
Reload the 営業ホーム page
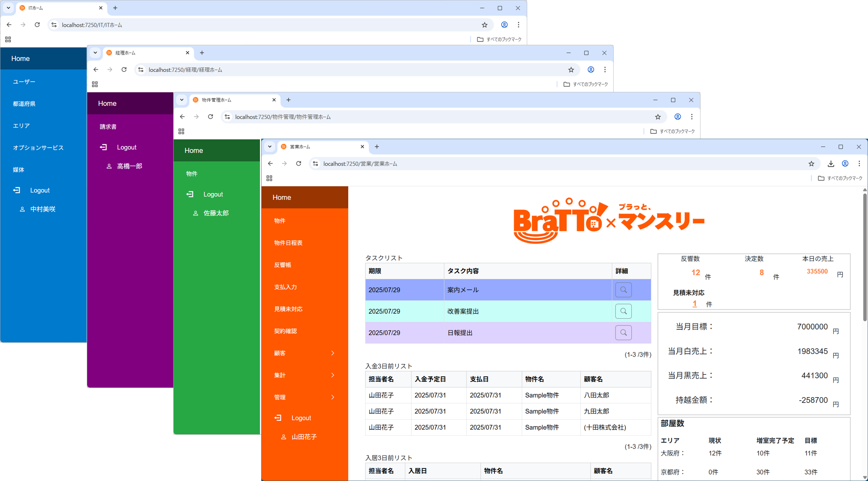click(298, 164)
